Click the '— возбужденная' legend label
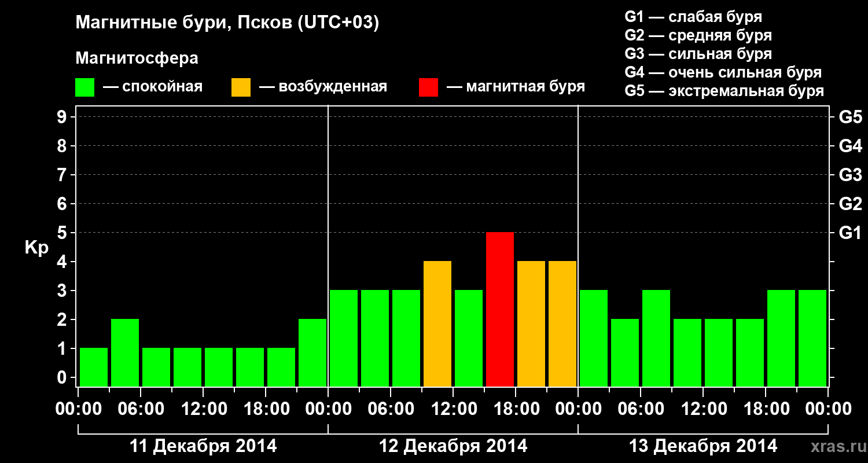Screen dimensions: 868x463 pyautogui.click(x=323, y=87)
